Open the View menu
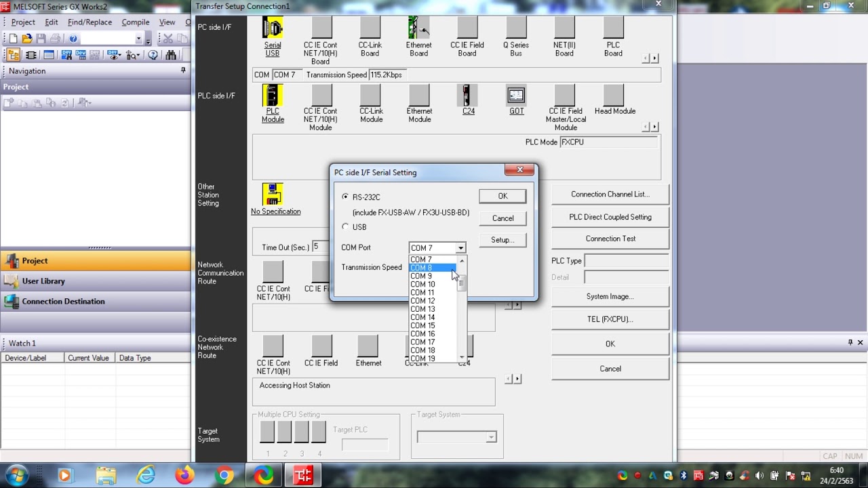This screenshot has width=868, height=488. [167, 22]
